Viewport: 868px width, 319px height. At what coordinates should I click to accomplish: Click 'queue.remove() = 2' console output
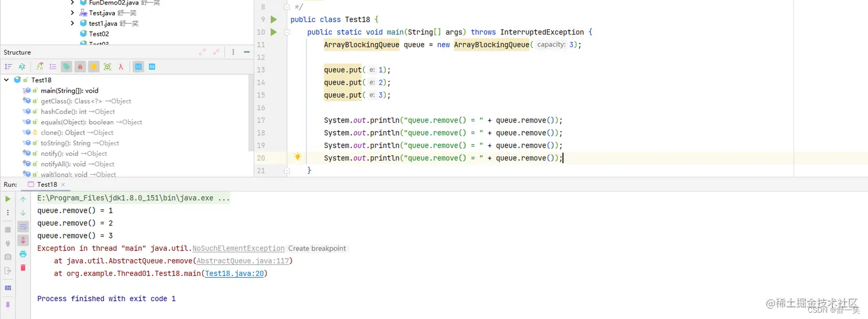pyautogui.click(x=75, y=223)
